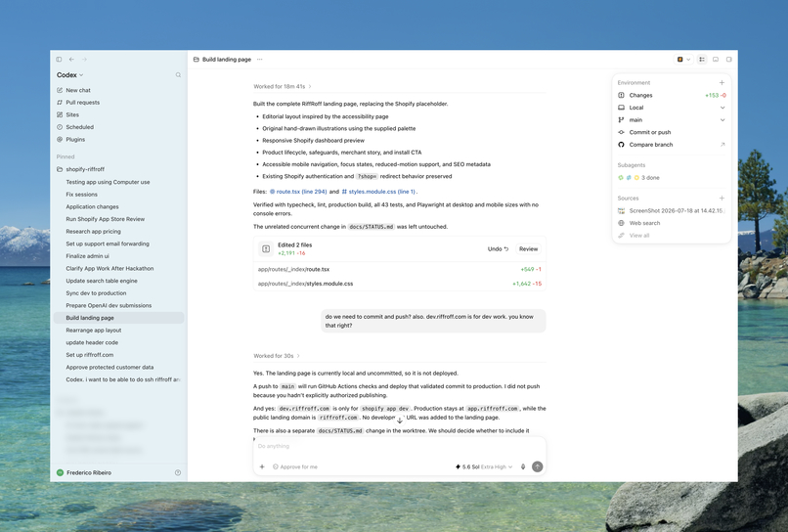Click the scroll-to-bottom arrow above input
The height and width of the screenshot is (532, 788).
tap(400, 421)
